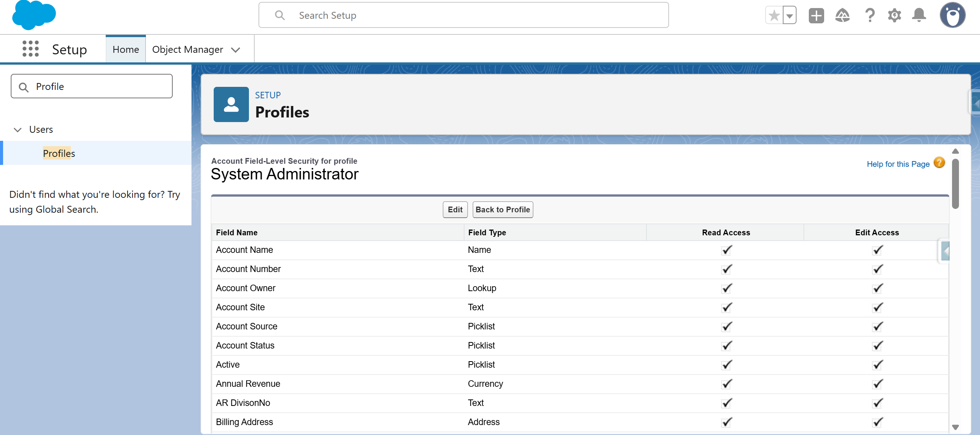Open favorites list dropdown arrow
The width and height of the screenshot is (980, 435).
[x=790, y=16]
